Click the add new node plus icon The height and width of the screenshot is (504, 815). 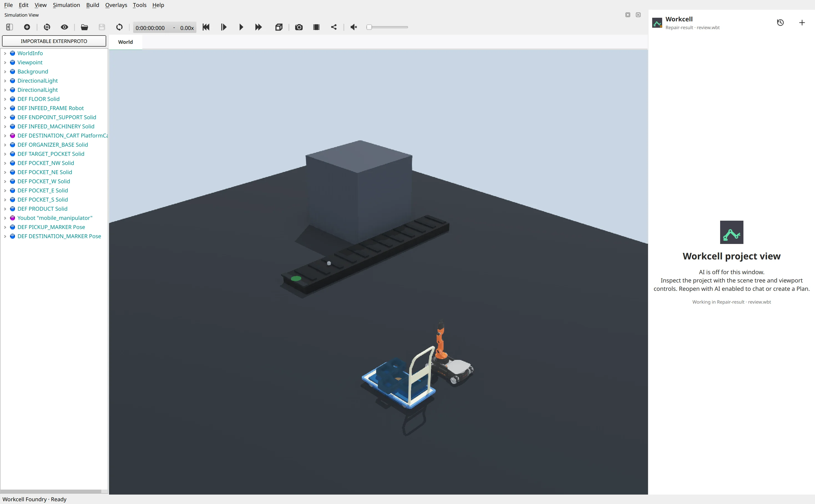coord(27,27)
